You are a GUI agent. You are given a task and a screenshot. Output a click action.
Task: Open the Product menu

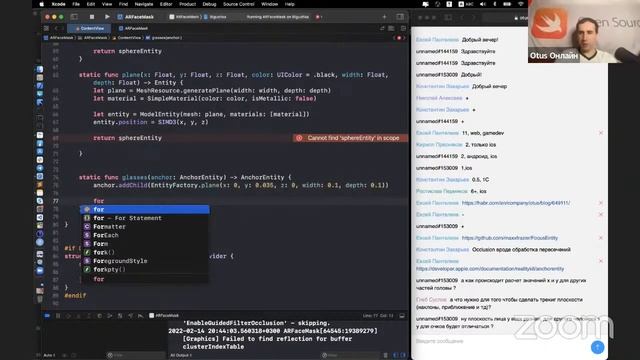pos(187,4)
